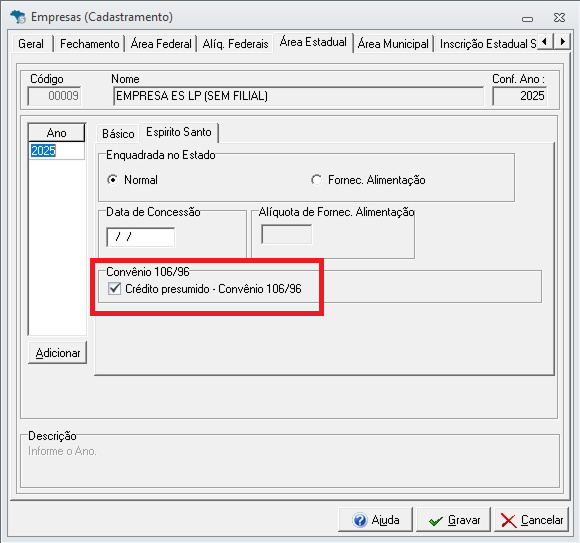Click the Ano column header
Image resolution: width=580 pixels, height=543 pixels.
point(57,133)
